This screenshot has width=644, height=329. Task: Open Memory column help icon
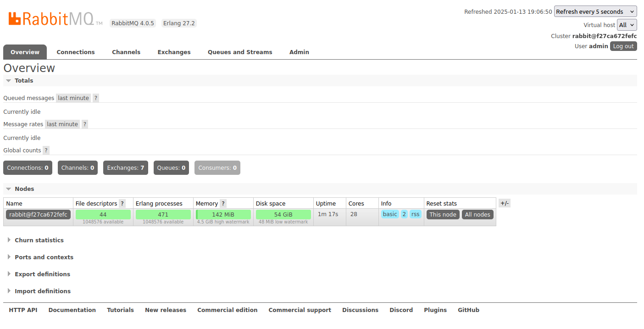(223, 204)
